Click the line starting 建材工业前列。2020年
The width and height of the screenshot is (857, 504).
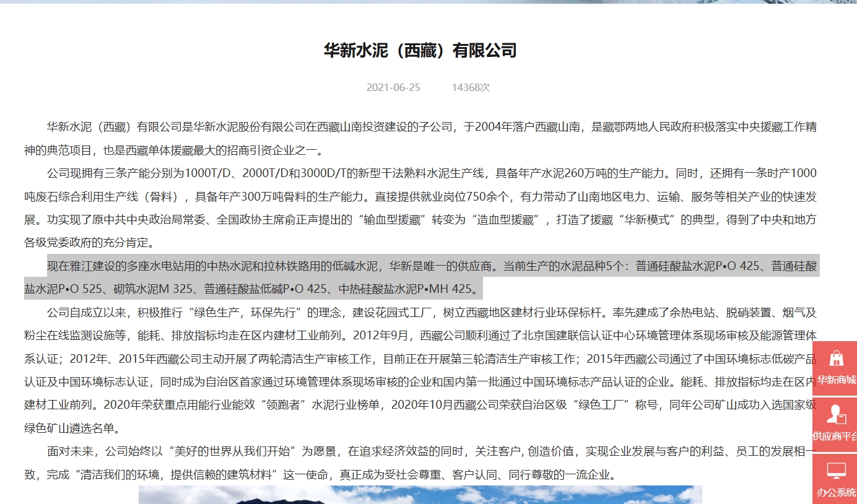coord(420,405)
